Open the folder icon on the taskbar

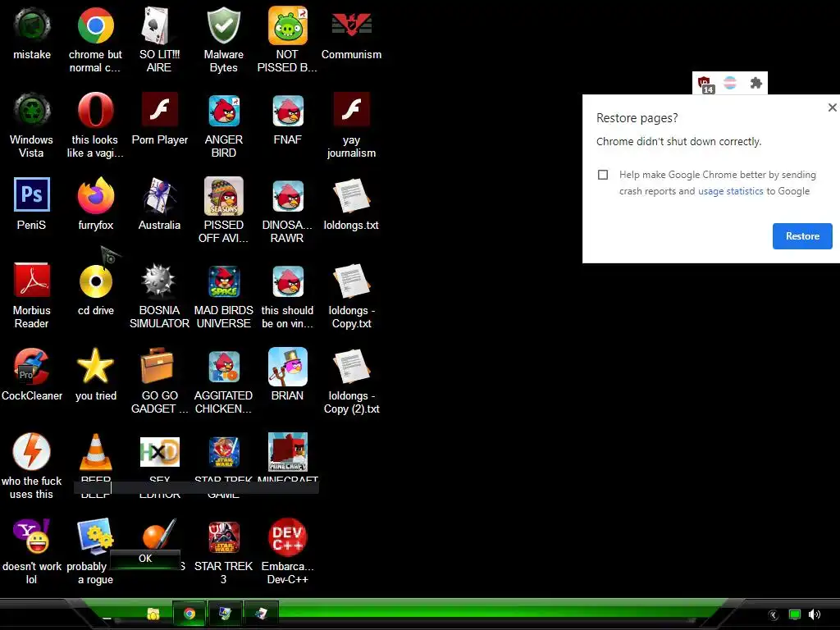click(153, 614)
